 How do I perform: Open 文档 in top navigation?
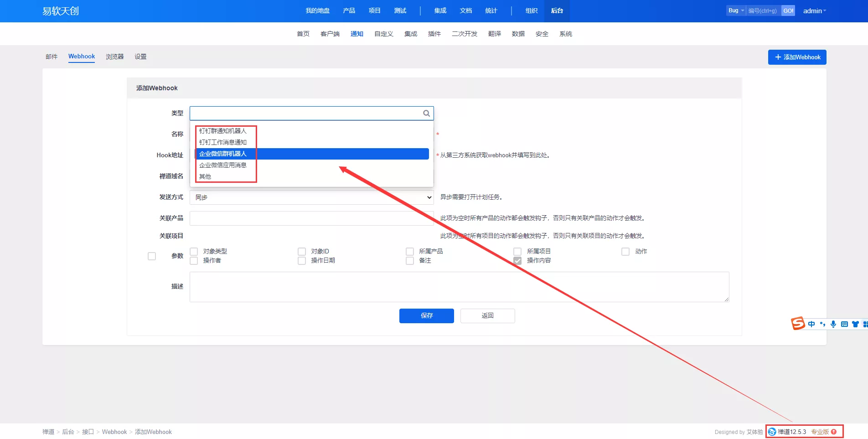pyautogui.click(x=466, y=11)
